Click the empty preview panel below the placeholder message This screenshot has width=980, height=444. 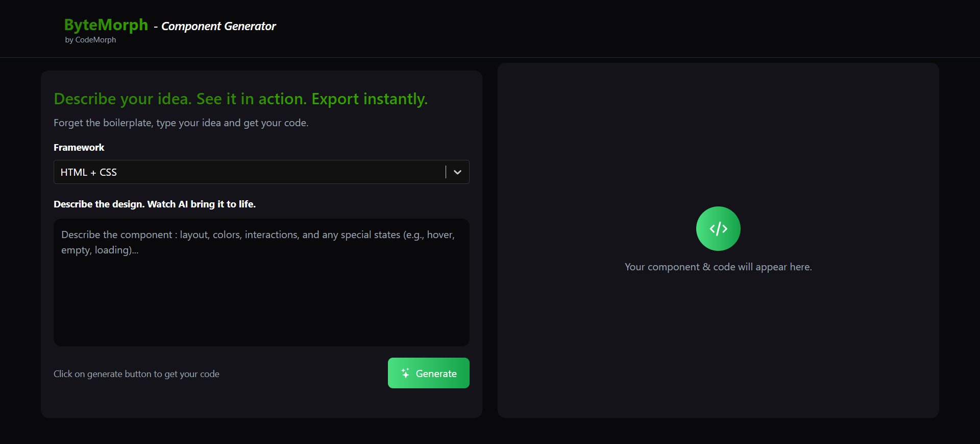[x=718, y=347]
